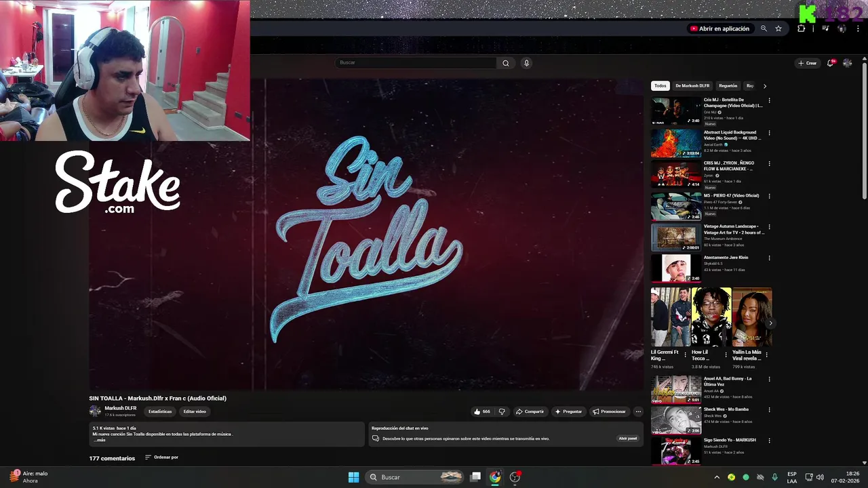Open browser extensions puzzle icon
This screenshot has width=868, height=488.
[x=802, y=28]
